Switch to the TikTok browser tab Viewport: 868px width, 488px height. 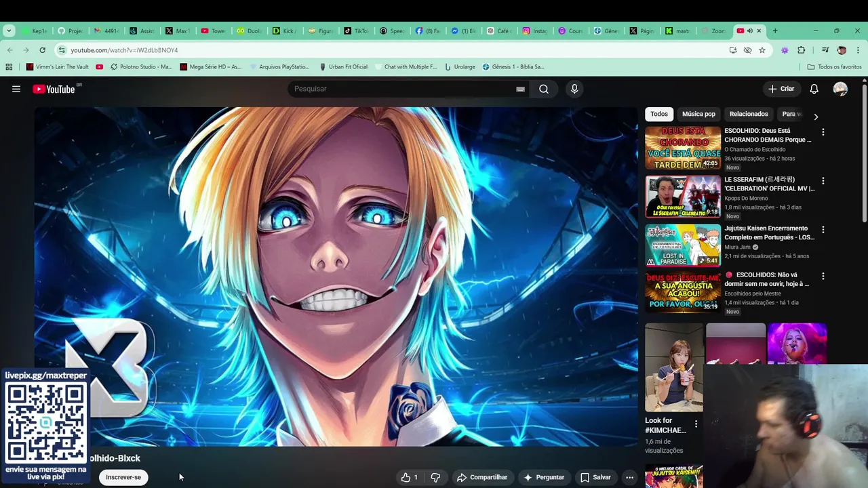coord(356,30)
